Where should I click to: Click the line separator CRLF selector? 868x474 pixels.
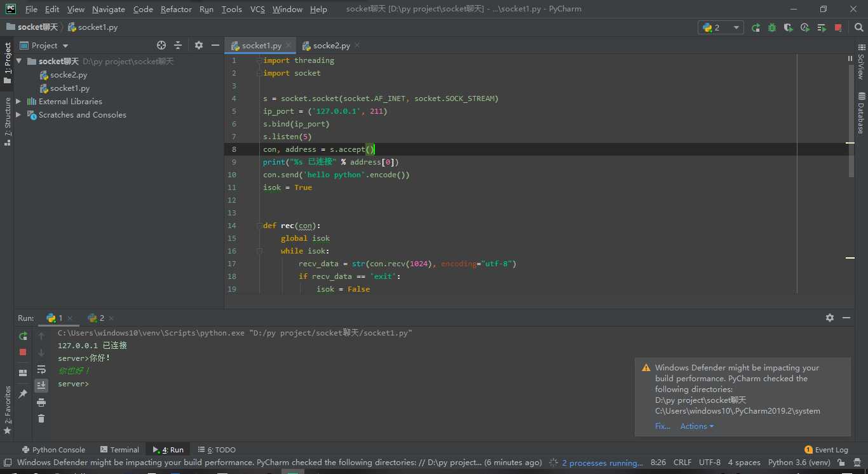coord(682,463)
